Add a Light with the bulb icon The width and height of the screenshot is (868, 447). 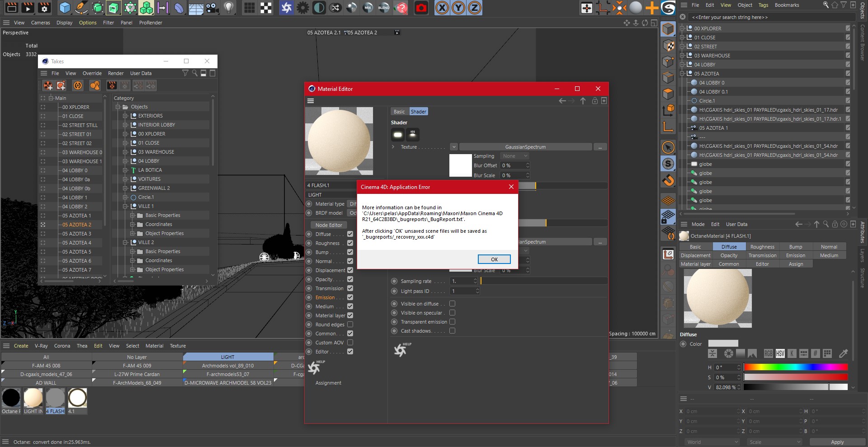pyautogui.click(x=229, y=8)
